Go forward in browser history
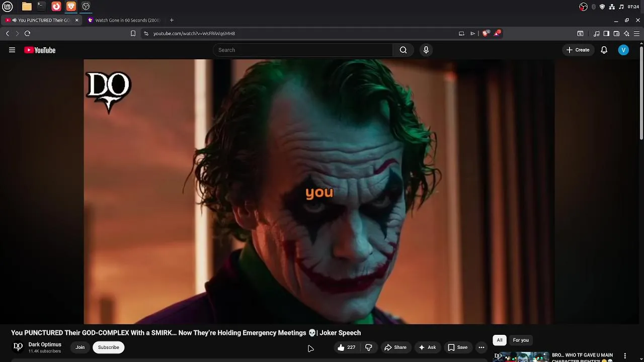644x362 pixels. click(17, 33)
